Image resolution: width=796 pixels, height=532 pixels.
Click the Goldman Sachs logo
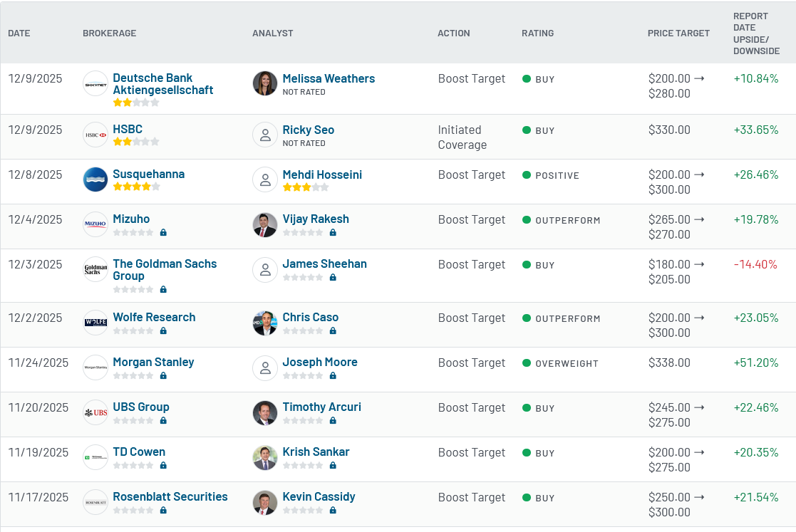(95, 269)
